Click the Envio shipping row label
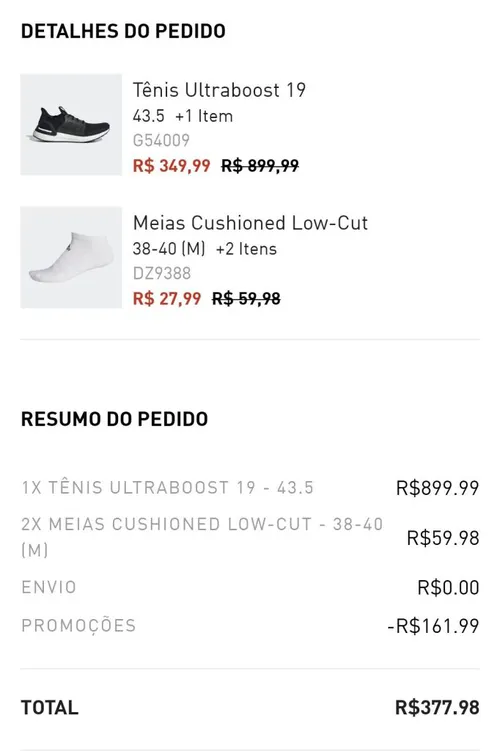Image resolution: width=500 pixels, height=751 pixels. [x=49, y=587]
